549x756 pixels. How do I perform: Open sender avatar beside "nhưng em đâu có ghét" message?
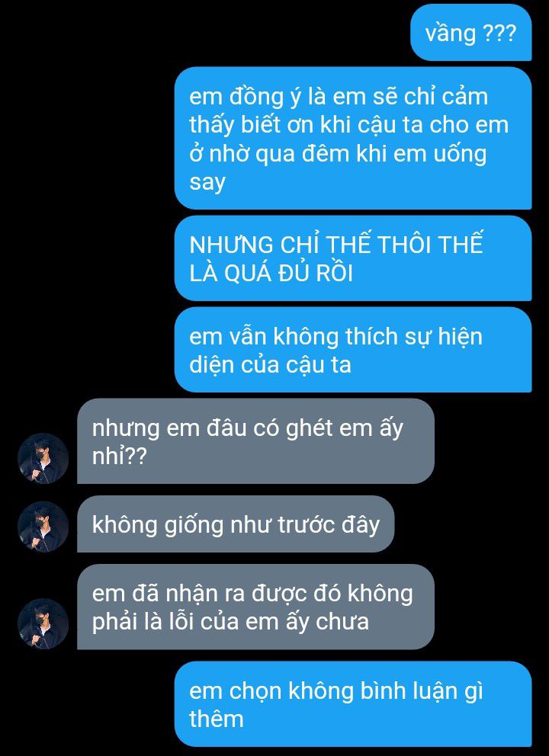[x=43, y=458]
